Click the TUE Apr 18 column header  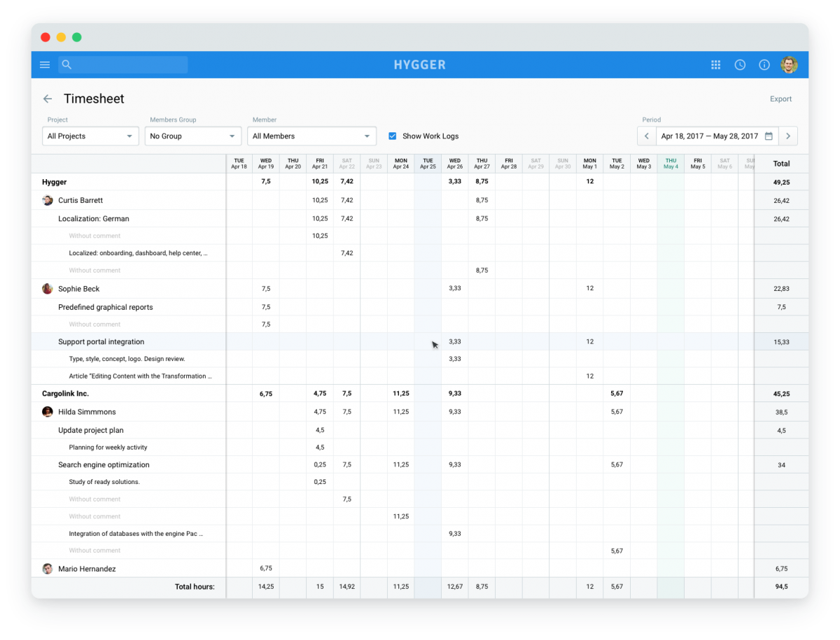click(239, 164)
